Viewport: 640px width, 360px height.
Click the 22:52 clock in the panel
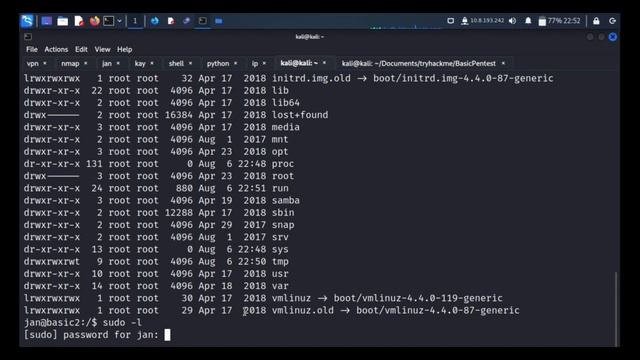click(572, 21)
